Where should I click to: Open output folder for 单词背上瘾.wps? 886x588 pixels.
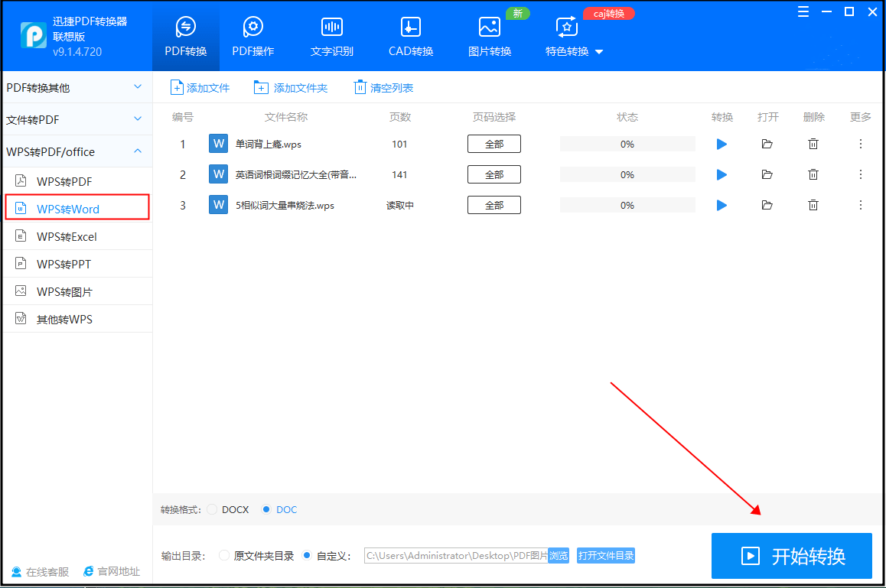click(767, 144)
